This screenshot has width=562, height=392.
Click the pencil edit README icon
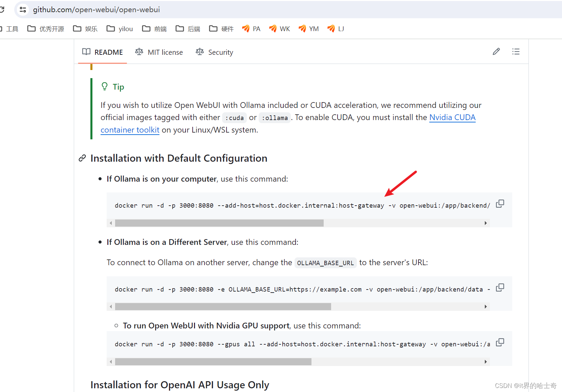(x=496, y=51)
